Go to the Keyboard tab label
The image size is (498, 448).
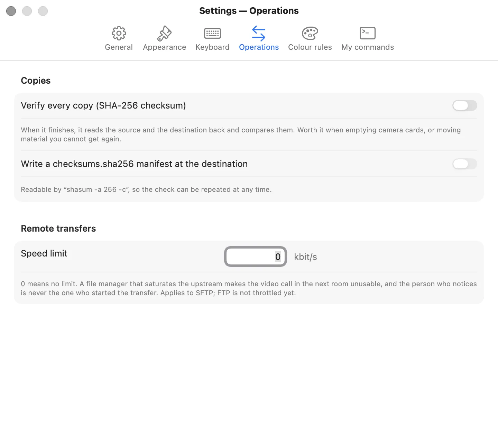[212, 47]
